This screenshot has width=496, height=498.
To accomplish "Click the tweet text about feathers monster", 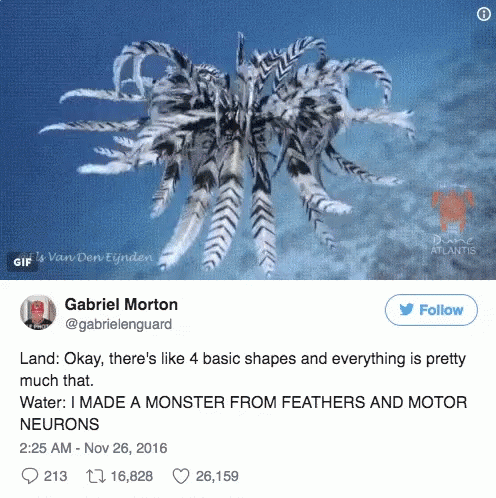I will [x=243, y=391].
